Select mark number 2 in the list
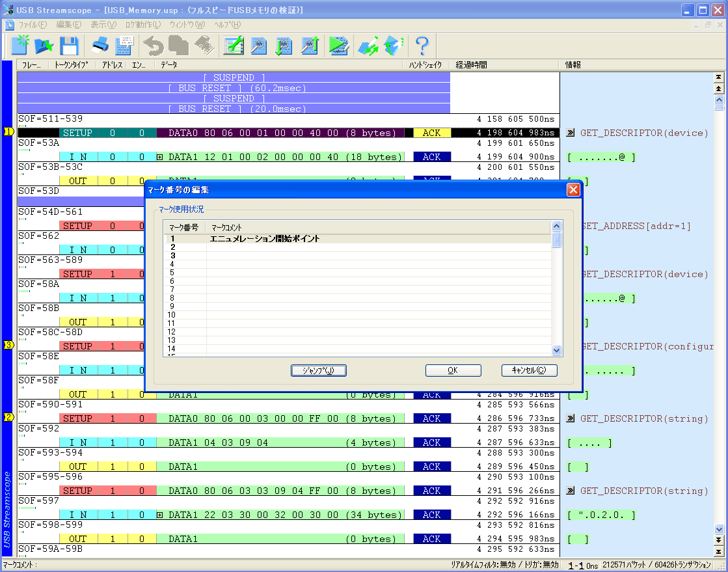The height and width of the screenshot is (572, 728). click(358, 247)
